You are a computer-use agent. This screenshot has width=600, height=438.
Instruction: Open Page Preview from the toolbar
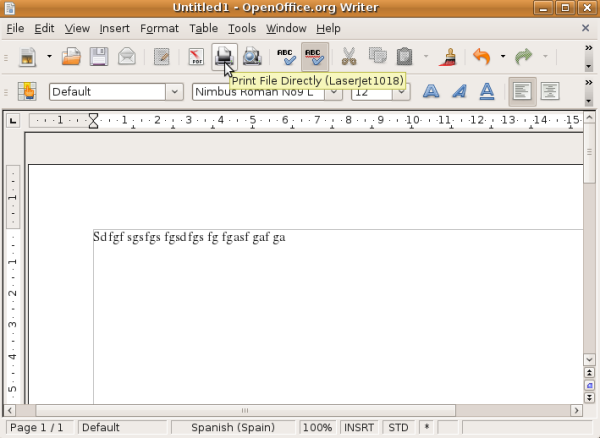pos(251,57)
